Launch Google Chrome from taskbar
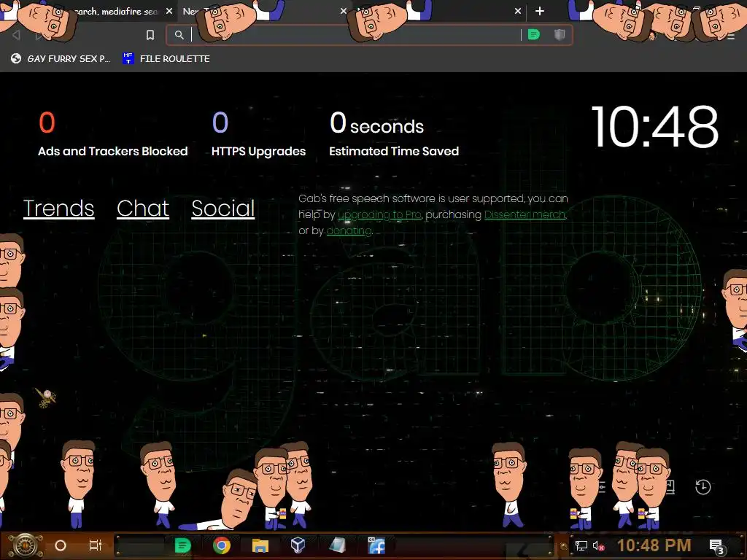This screenshot has height=560, width=747. click(222, 545)
